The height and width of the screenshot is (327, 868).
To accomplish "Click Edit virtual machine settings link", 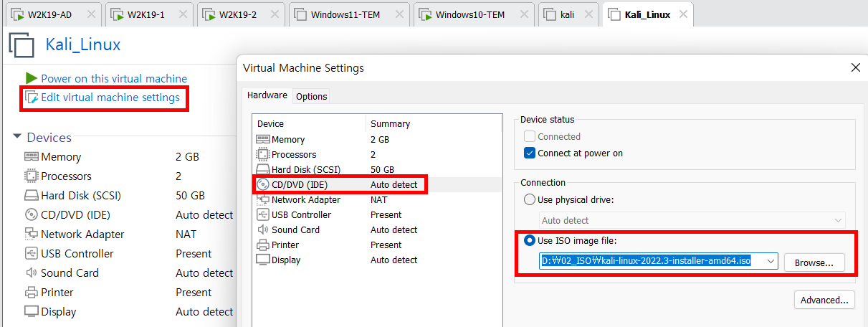I will (x=110, y=98).
